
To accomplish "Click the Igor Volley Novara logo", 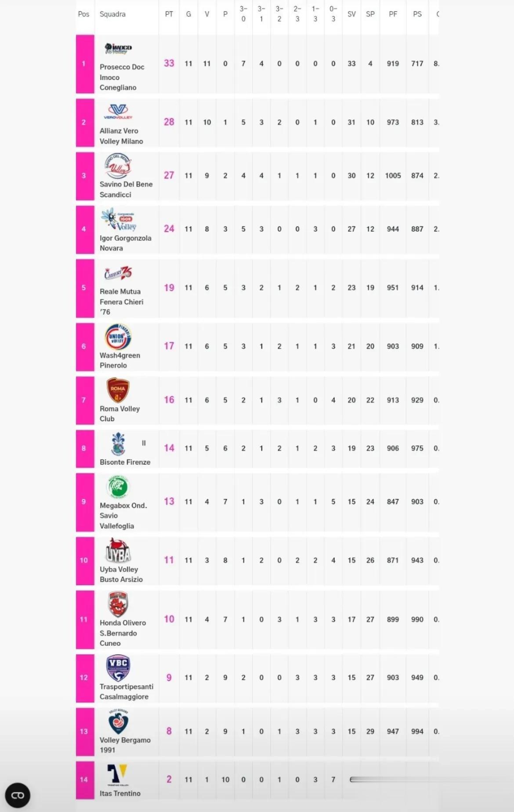I will pyautogui.click(x=119, y=220).
